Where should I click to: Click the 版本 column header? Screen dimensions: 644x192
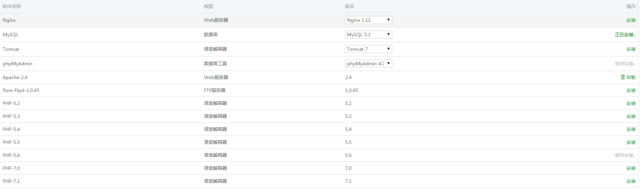[350, 6]
